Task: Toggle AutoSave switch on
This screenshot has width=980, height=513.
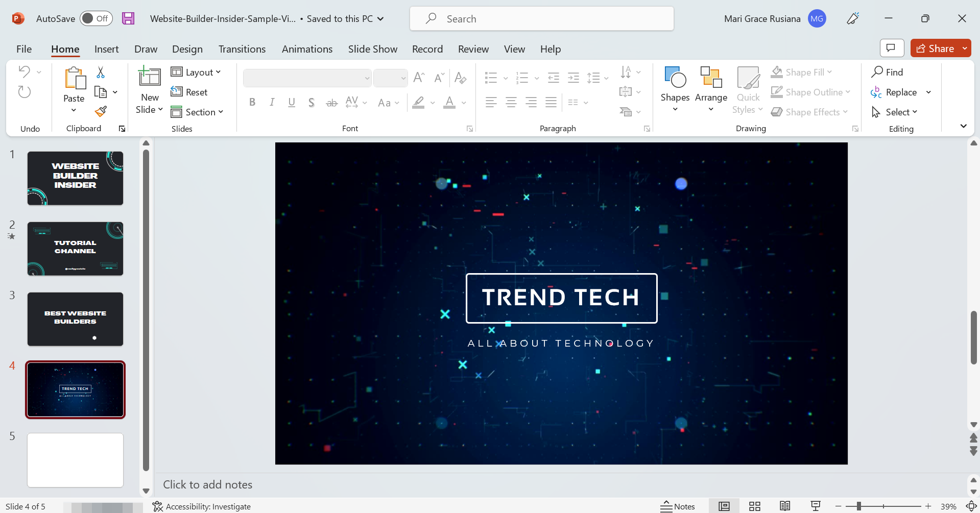Action: (96, 19)
